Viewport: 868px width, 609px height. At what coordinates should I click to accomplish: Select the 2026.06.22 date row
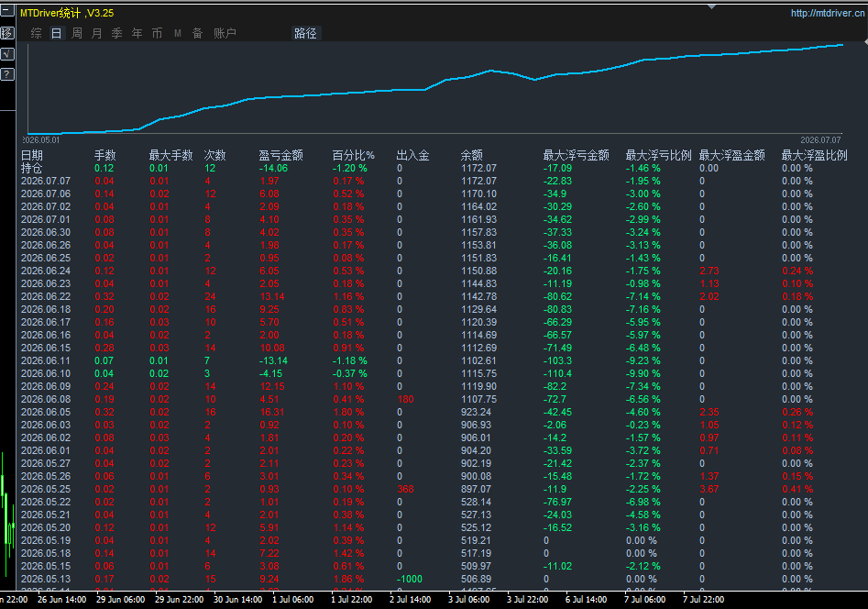pyautogui.click(x=46, y=296)
